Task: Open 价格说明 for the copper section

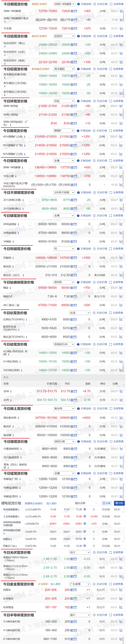Action: (x=84, y=4)
